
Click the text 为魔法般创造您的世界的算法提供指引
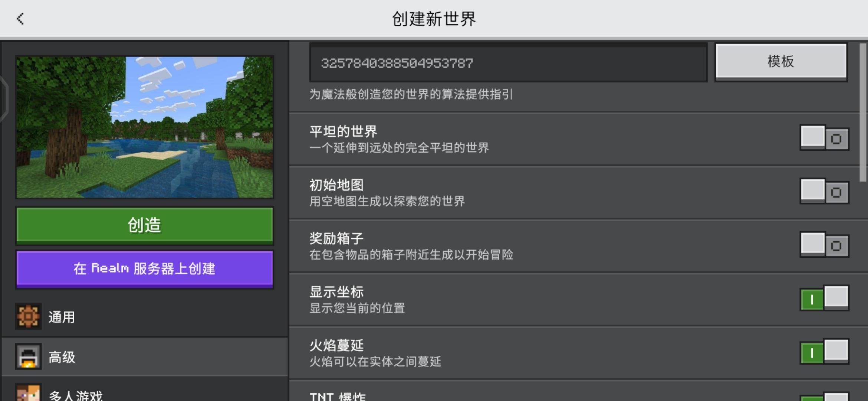[x=411, y=94]
